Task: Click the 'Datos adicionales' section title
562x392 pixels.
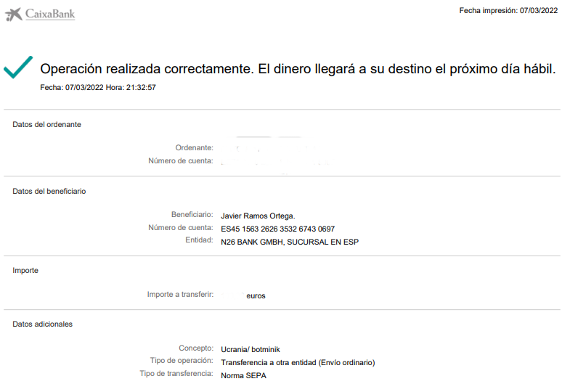Action: (43, 324)
